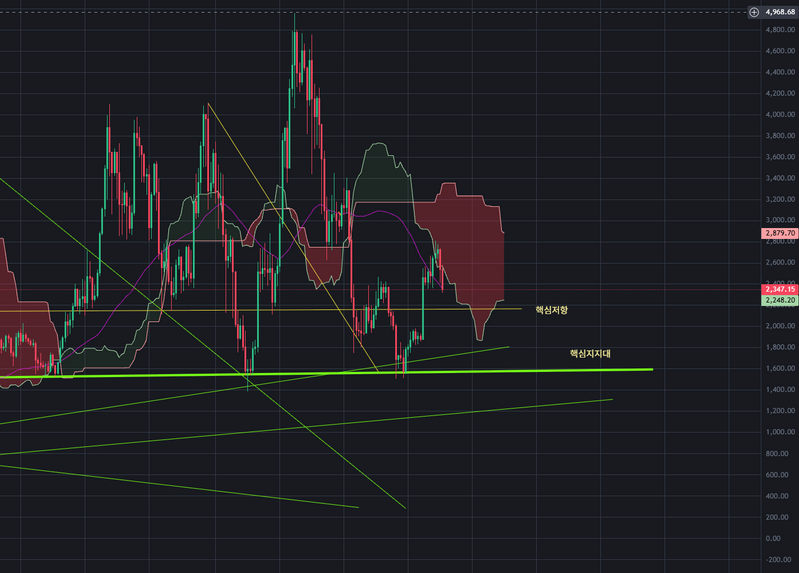Screen dimensions: 799x573
Task: Click the 1,600.00 price axis label
Action: click(780, 368)
